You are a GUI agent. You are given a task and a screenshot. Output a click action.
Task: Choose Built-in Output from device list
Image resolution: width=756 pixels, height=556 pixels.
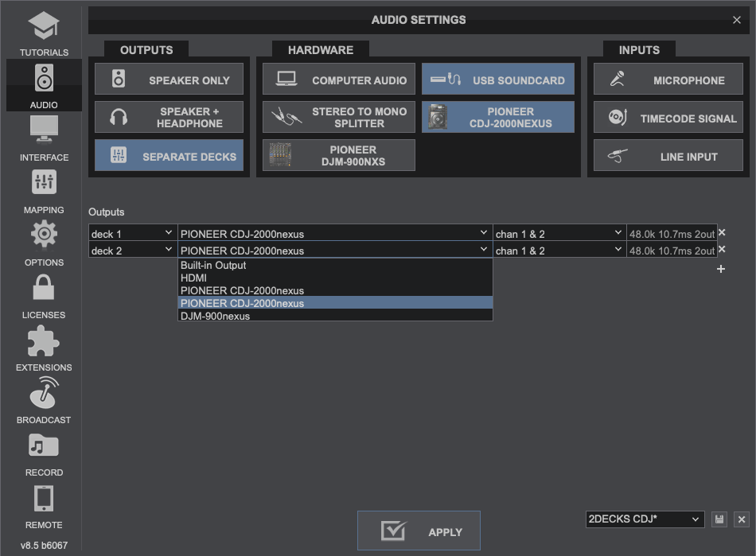click(335, 266)
